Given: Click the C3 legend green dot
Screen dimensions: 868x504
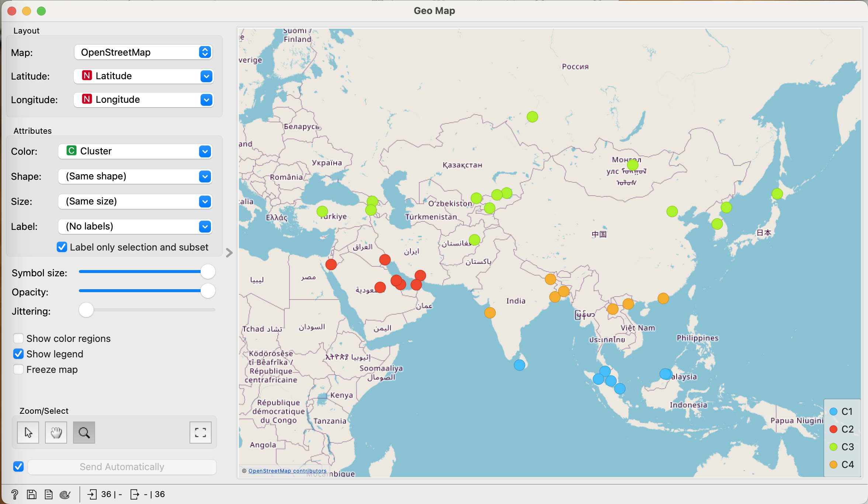Looking at the screenshot, I should (833, 447).
